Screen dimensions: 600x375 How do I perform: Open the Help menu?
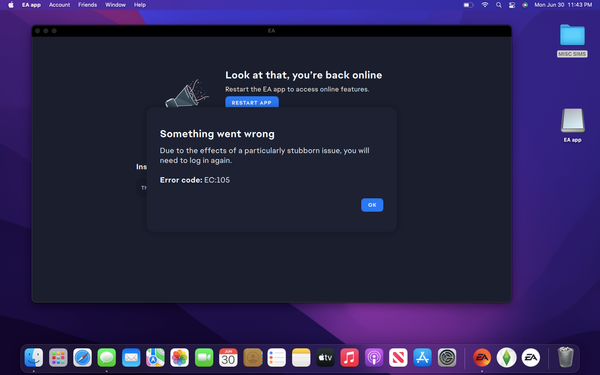(140, 5)
